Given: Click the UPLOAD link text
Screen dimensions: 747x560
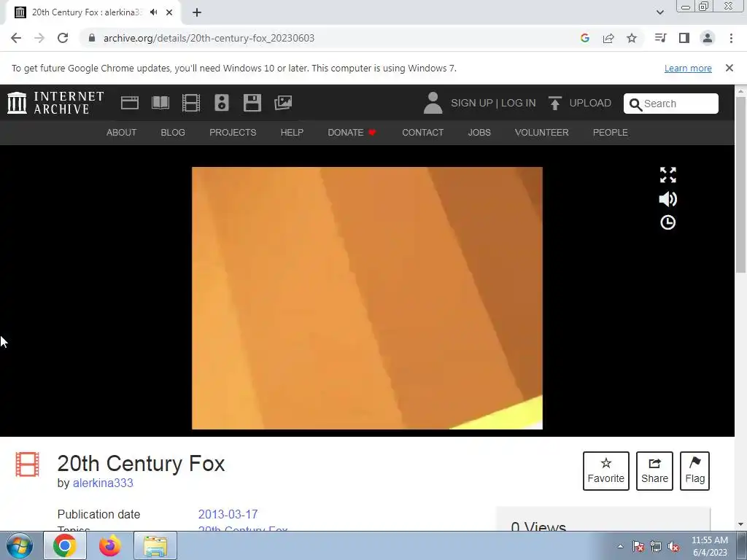Looking at the screenshot, I should click(x=590, y=103).
